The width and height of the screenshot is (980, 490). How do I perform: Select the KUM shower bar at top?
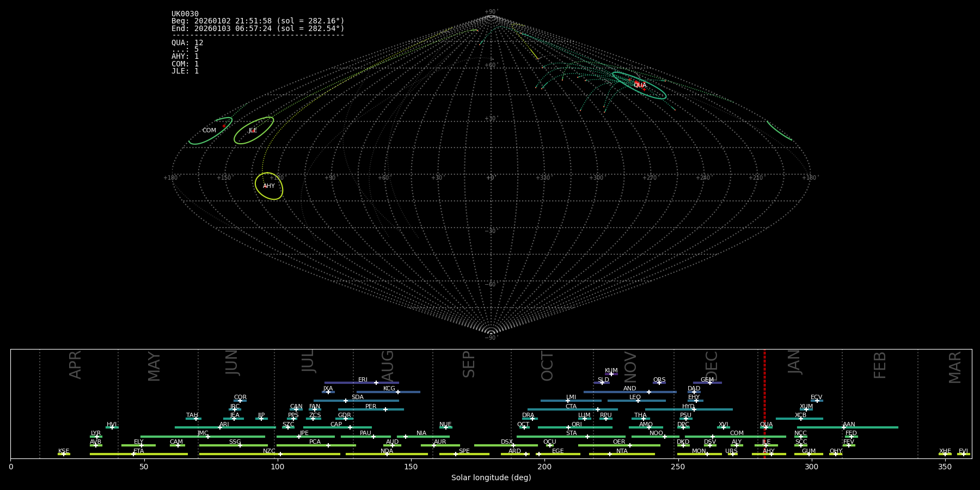coord(611,374)
